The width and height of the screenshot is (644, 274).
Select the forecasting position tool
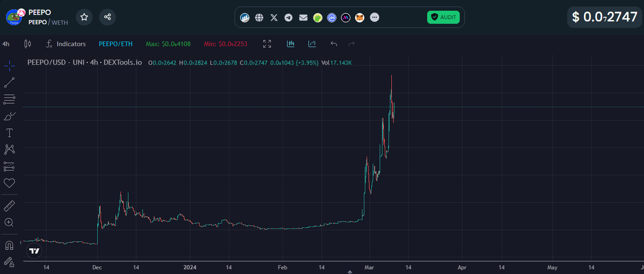pos(9,166)
